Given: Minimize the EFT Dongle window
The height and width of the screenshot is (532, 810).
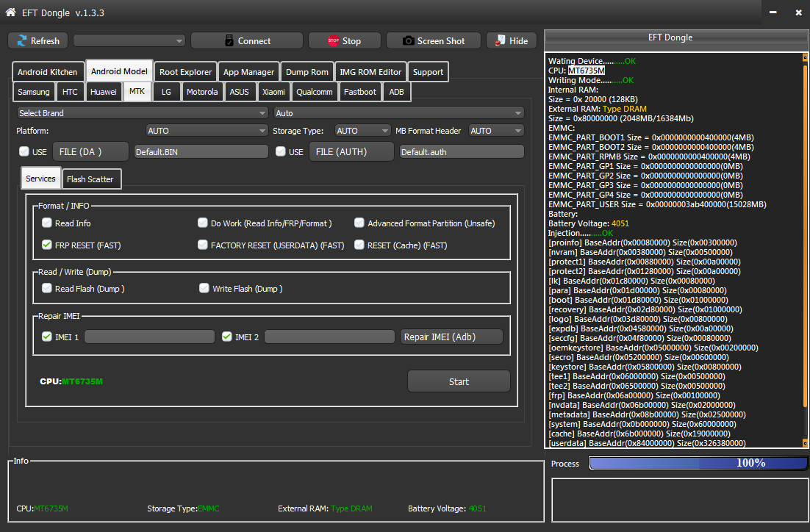Looking at the screenshot, I should (x=773, y=12).
